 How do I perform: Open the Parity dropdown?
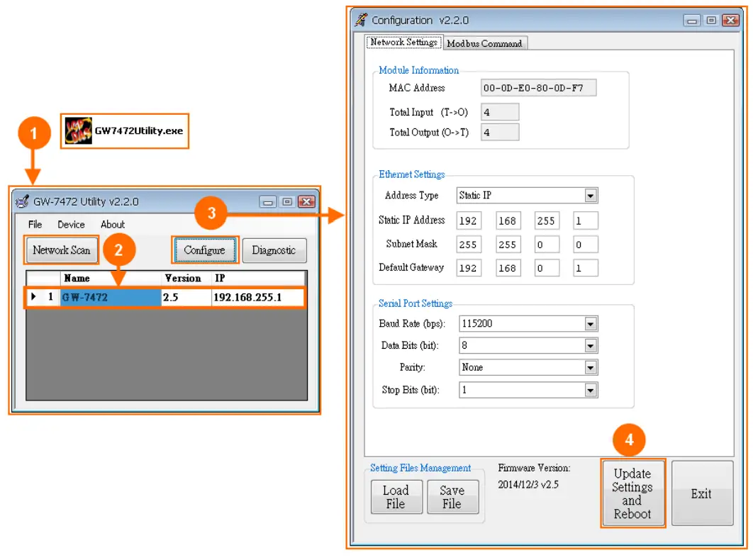(591, 367)
